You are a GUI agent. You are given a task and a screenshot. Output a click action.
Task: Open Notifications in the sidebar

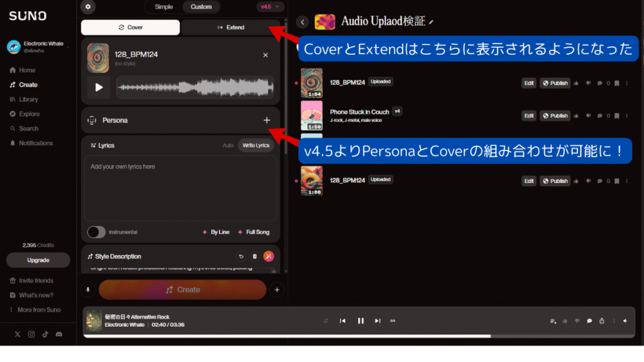(x=31, y=143)
